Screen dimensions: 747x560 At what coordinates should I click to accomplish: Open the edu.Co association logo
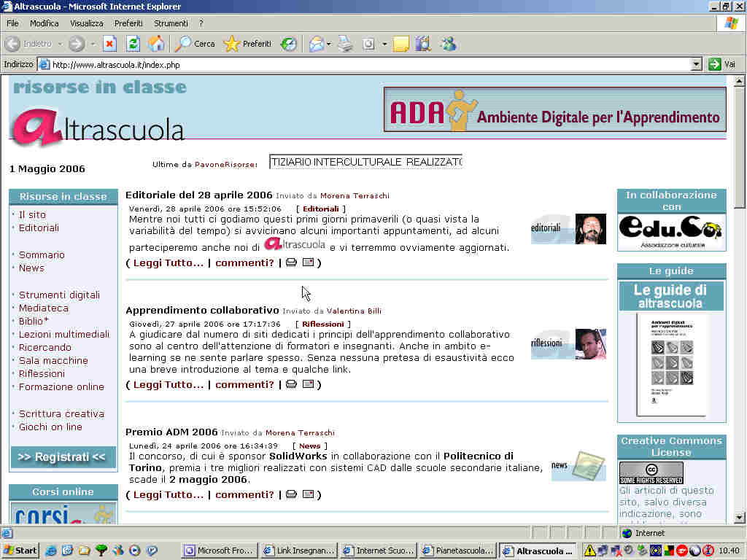[671, 233]
